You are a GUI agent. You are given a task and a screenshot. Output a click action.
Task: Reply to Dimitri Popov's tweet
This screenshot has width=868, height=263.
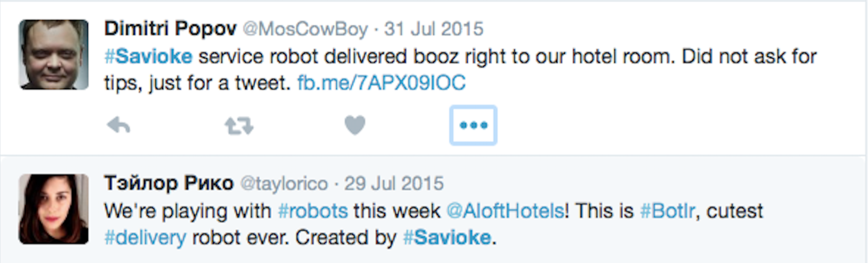pyautogui.click(x=118, y=126)
